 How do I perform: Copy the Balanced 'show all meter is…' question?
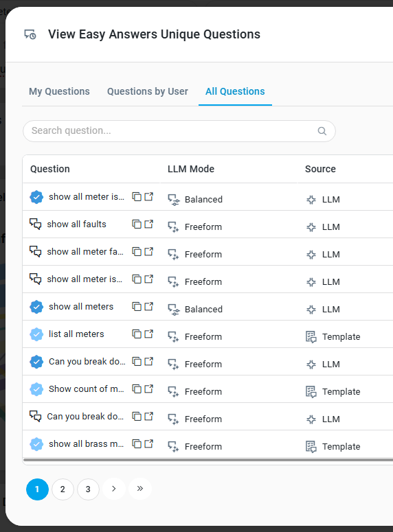[x=137, y=197]
